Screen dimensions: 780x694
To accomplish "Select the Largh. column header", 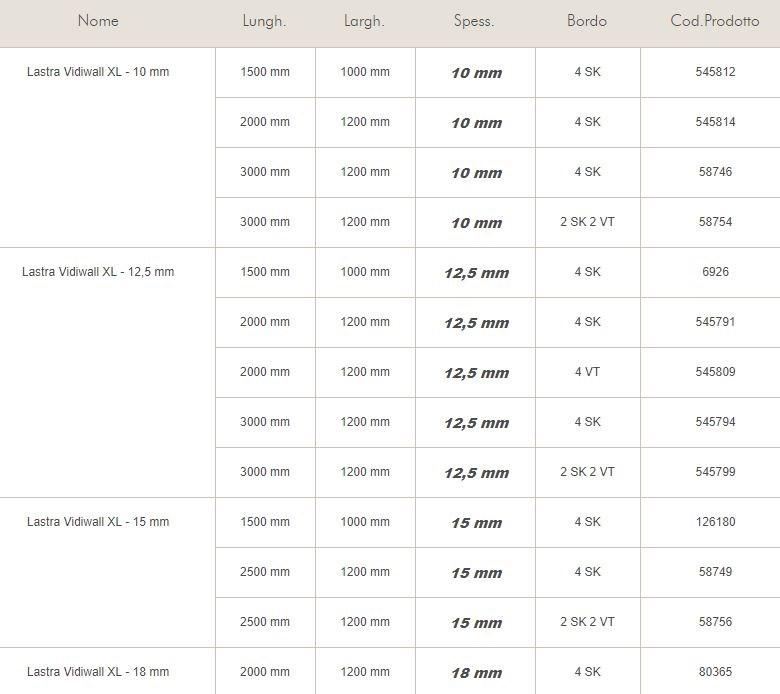I will pos(364,21).
